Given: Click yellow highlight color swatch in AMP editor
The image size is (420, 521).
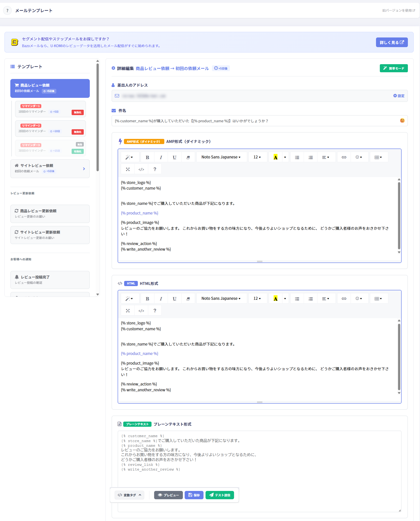Looking at the screenshot, I should click(x=276, y=157).
